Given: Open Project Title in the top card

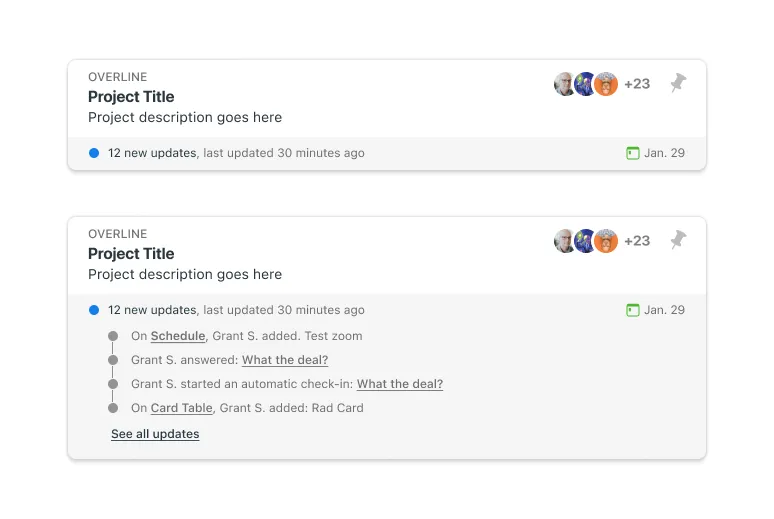Looking at the screenshot, I should coord(131,97).
